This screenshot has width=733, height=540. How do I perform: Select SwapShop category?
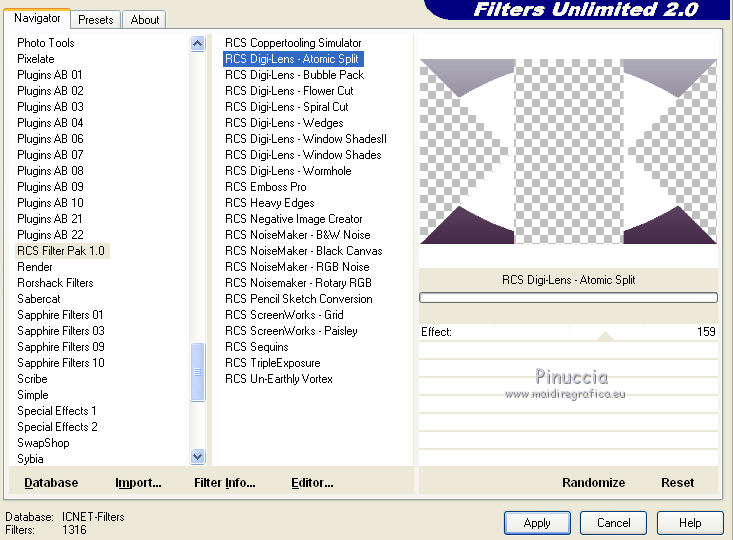[43, 443]
